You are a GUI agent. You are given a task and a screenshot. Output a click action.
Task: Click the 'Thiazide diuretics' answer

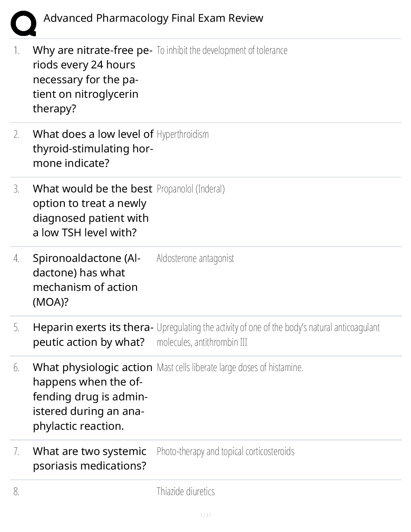point(185,492)
